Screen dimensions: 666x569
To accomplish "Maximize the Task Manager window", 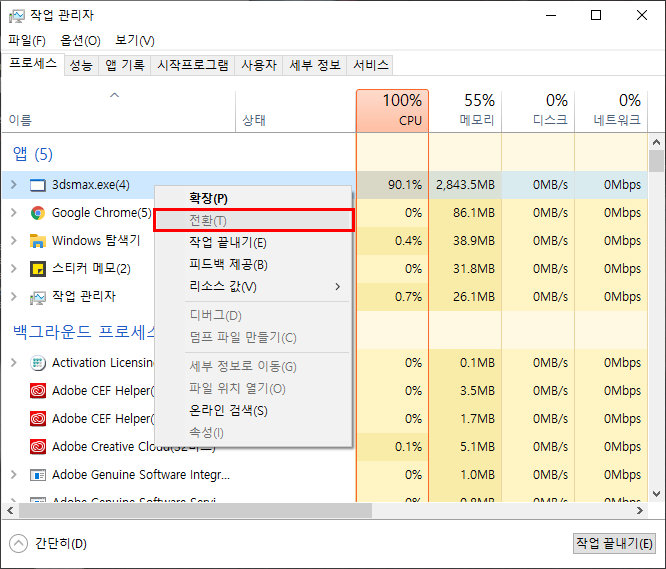I will (x=596, y=16).
